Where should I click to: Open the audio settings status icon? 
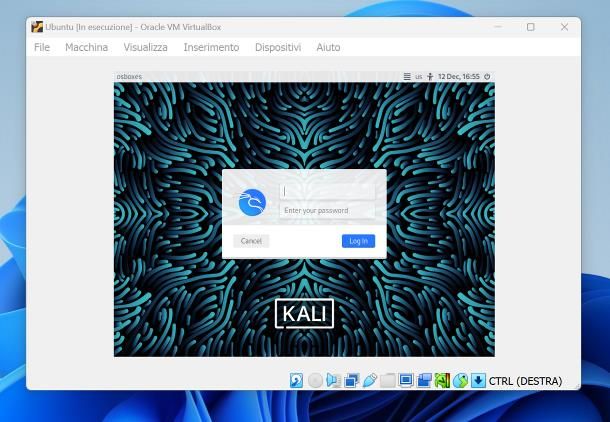click(333, 380)
